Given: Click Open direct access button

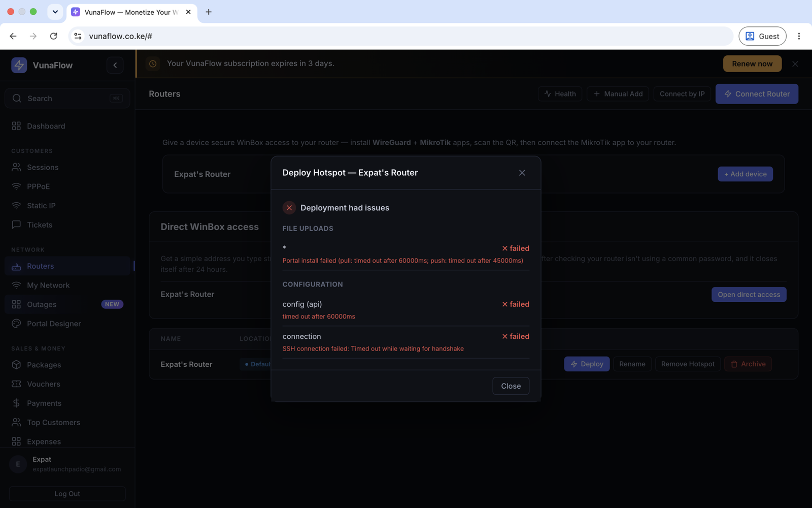Looking at the screenshot, I should (749, 295).
